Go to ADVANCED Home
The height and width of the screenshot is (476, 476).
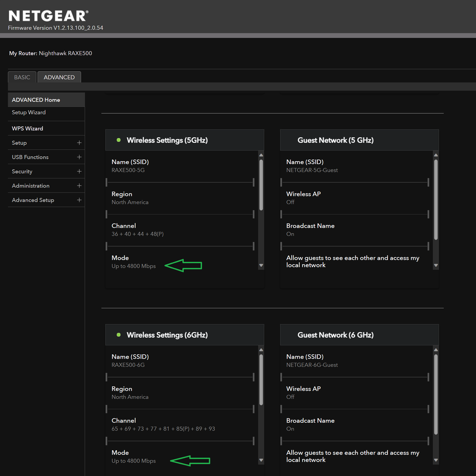click(x=36, y=100)
